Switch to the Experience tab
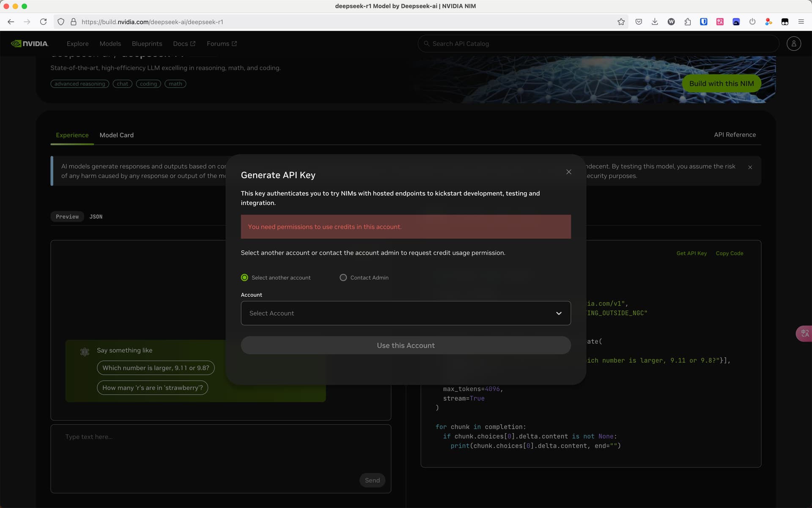This screenshot has height=508, width=812. pos(72,135)
